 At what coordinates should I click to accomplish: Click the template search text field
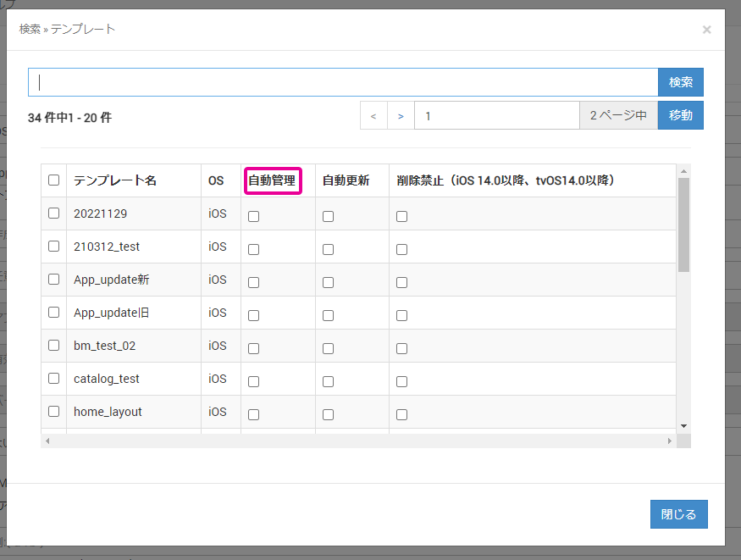pyautogui.click(x=343, y=82)
